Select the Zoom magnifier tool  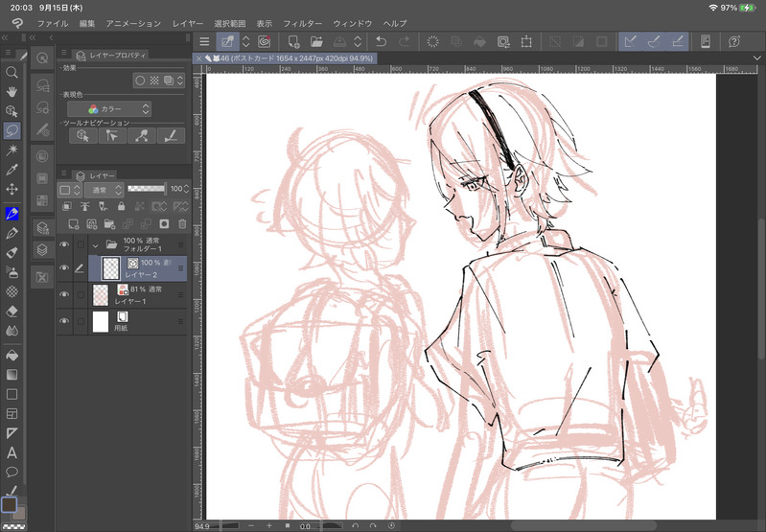coord(12,73)
